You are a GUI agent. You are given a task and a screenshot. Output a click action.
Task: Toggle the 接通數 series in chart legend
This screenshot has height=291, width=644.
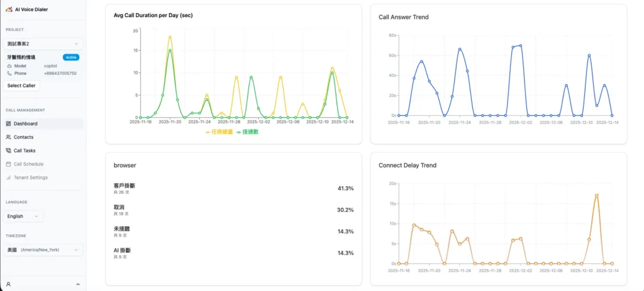(247, 132)
